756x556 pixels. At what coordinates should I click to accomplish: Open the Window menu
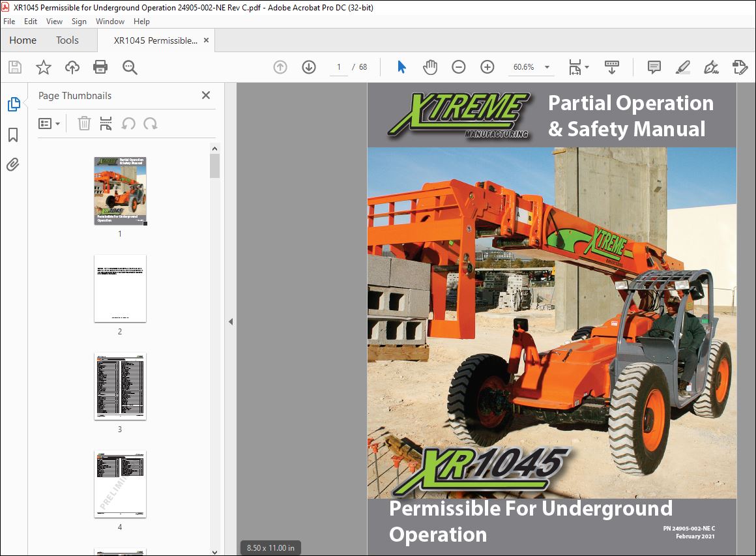110,22
